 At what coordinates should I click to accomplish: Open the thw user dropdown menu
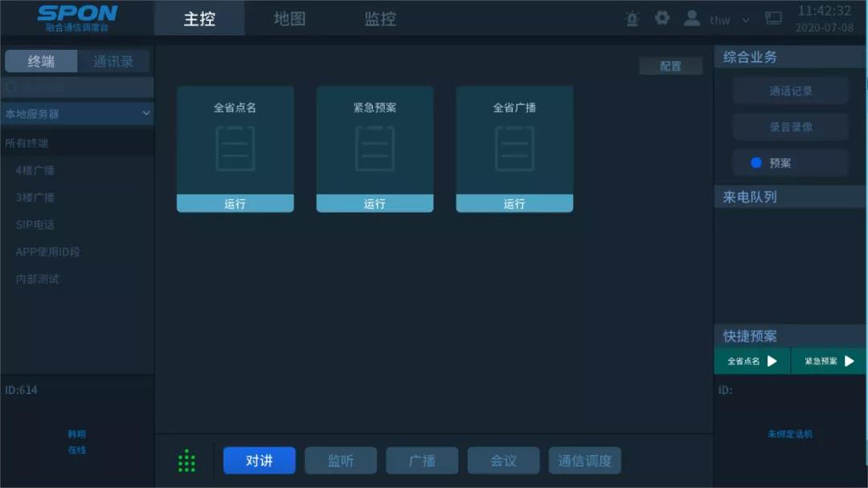coord(729,20)
